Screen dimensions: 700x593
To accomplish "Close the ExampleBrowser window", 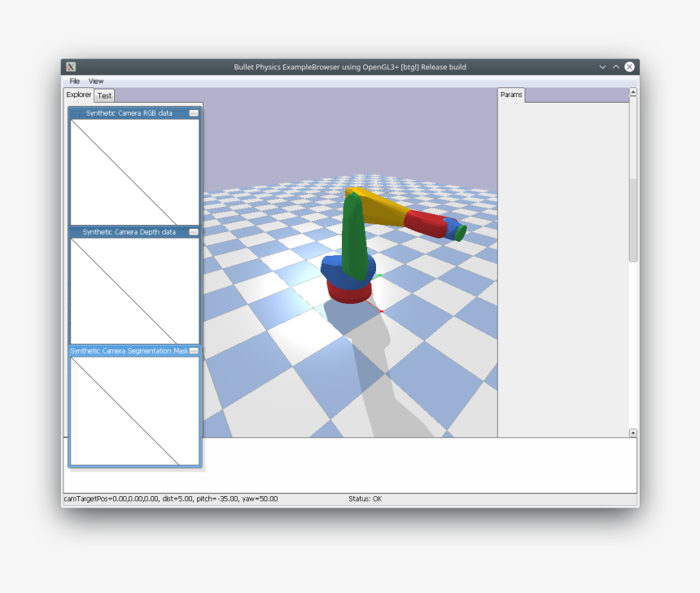I will pyautogui.click(x=629, y=67).
